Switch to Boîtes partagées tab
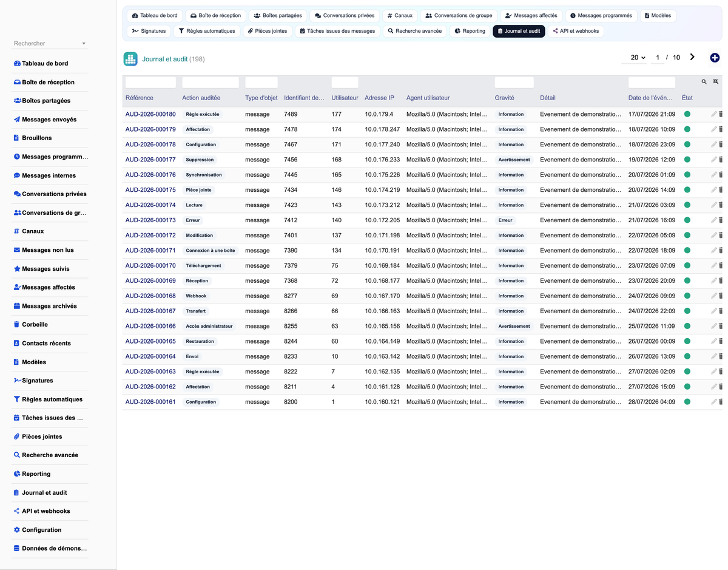The width and height of the screenshot is (728, 570). 278,16
